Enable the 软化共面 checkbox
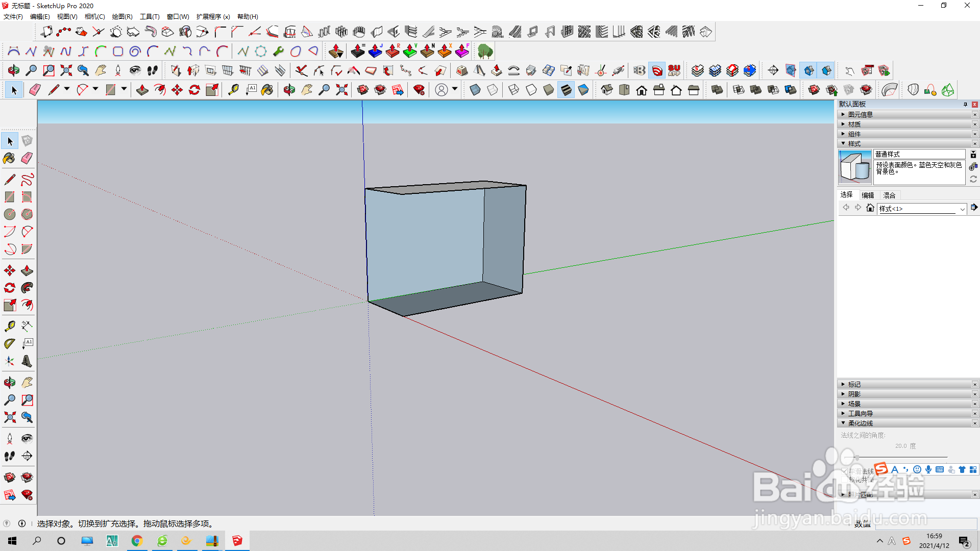The width and height of the screenshot is (980, 551). pos(844,480)
